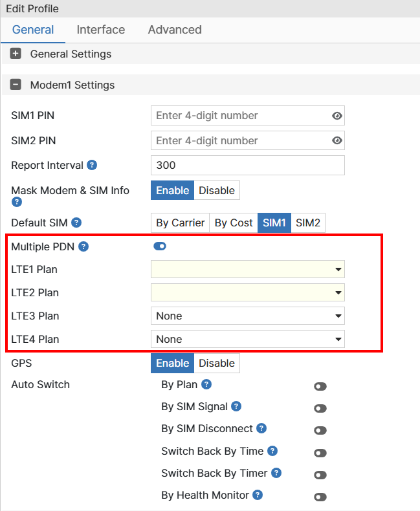Enable Auto Switch By Plan toggle

click(x=320, y=387)
